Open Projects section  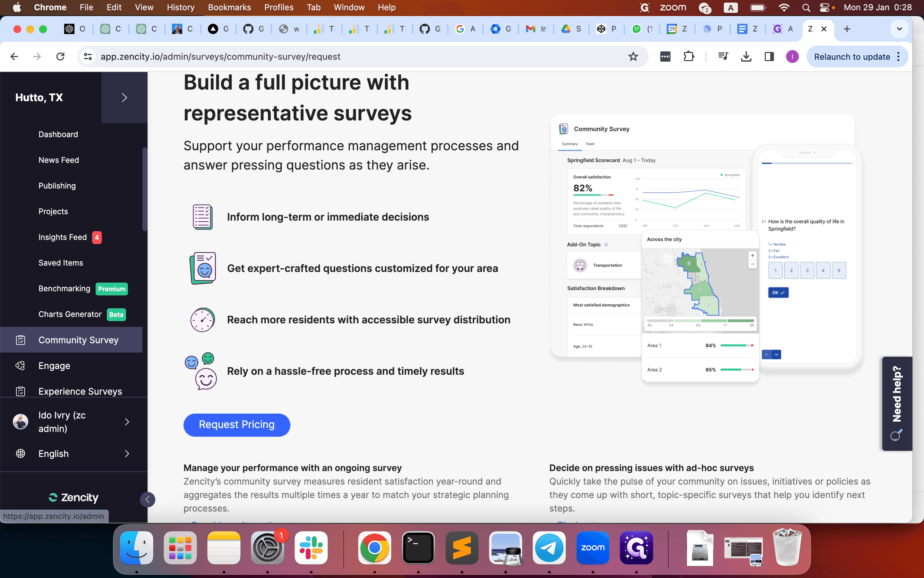click(53, 211)
